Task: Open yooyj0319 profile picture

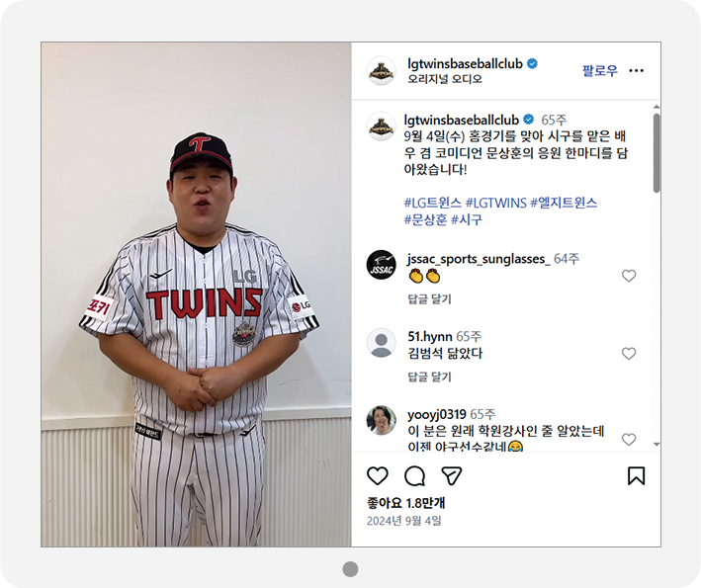Action: [382, 420]
